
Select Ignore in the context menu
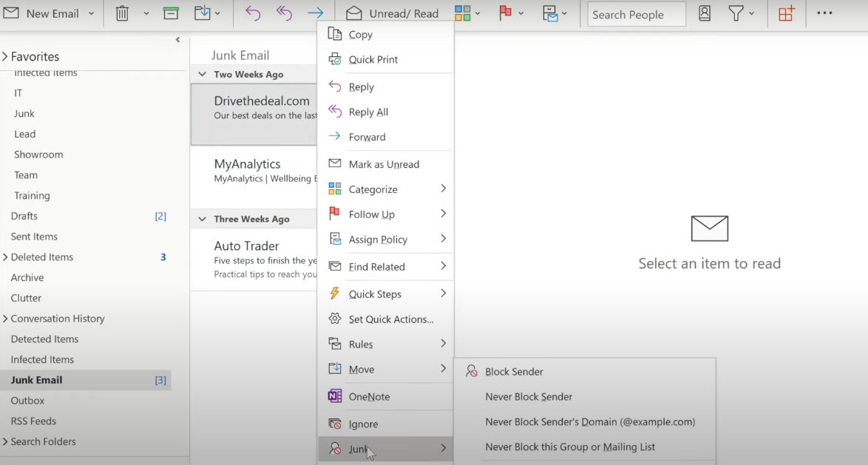pos(386,424)
